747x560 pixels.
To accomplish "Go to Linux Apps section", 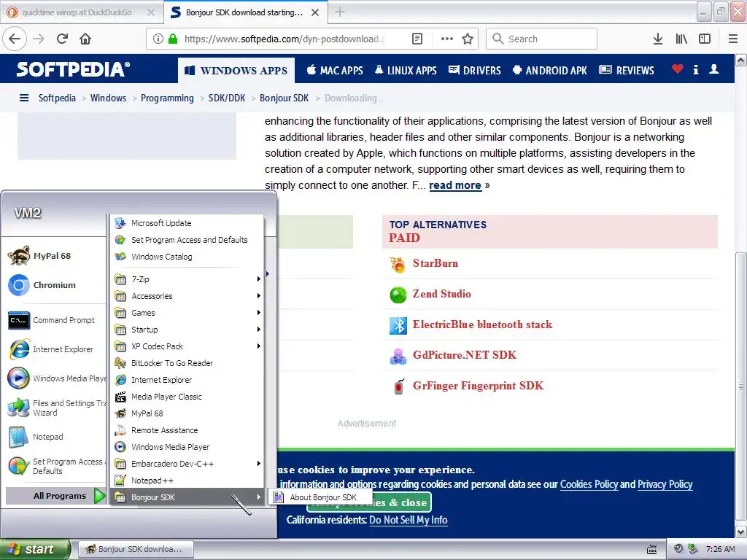I will click(x=406, y=71).
